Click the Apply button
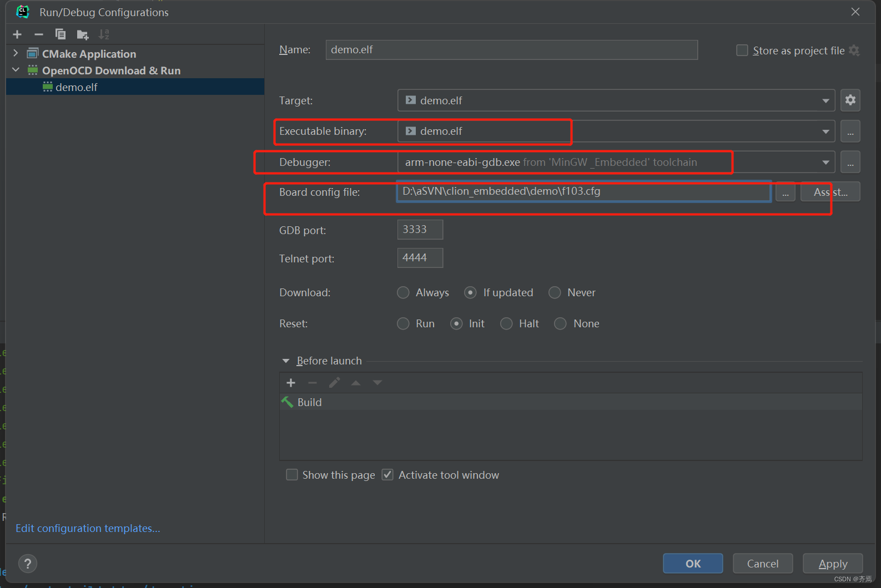This screenshot has height=588, width=881. click(x=833, y=564)
